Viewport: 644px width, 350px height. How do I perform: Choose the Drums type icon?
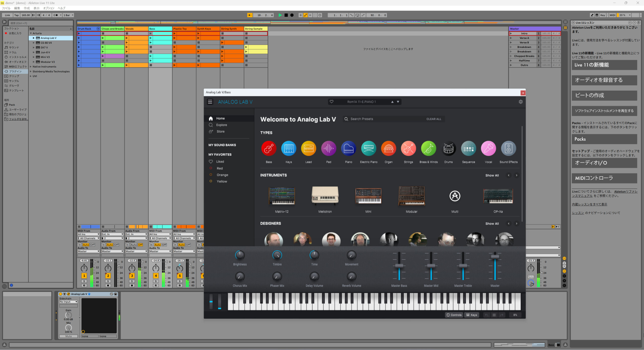[449, 148]
